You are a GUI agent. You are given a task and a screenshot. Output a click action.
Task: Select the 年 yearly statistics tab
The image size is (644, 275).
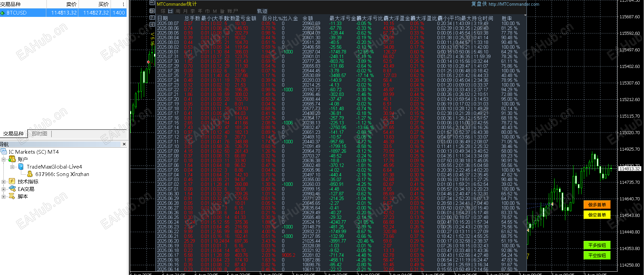point(200,11)
